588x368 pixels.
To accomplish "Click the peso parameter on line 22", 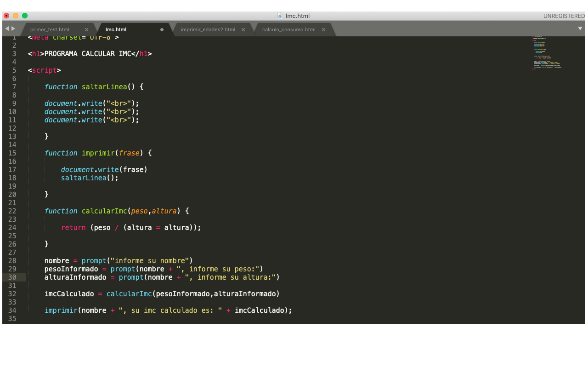I will point(139,211).
